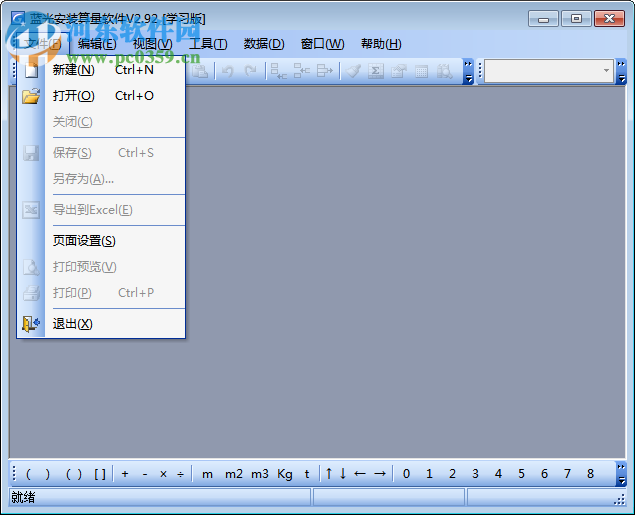Choose 新建(N) from the File menu
The image size is (635, 515).
point(101,70)
